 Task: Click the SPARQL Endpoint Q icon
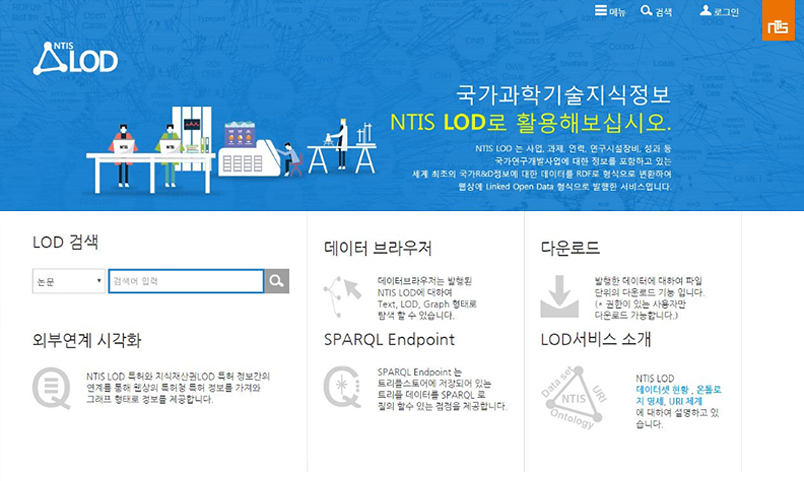point(342,387)
